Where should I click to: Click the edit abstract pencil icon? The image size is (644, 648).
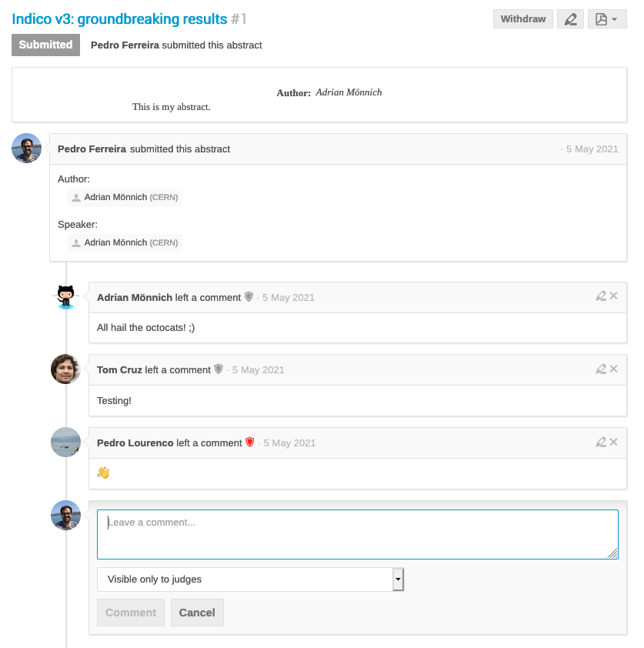point(570,19)
